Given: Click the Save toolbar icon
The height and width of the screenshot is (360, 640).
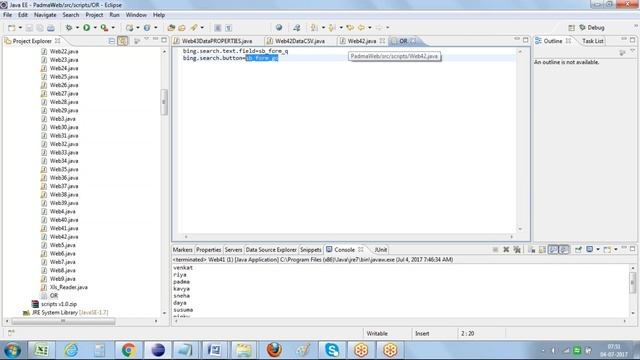Looking at the screenshot, I should [29, 28].
